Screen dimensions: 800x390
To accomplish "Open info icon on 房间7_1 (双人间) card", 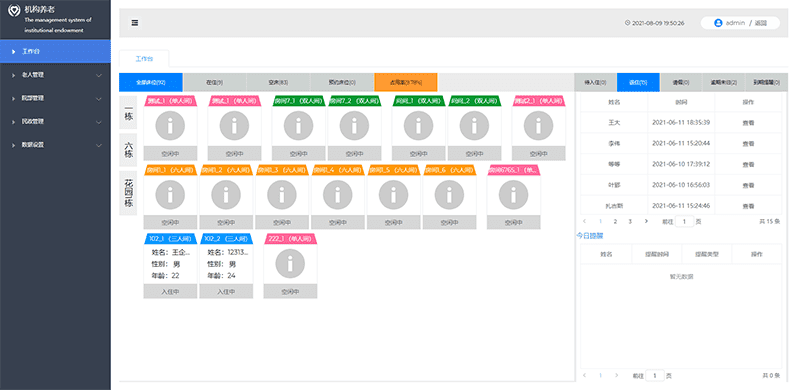I will coord(298,126).
